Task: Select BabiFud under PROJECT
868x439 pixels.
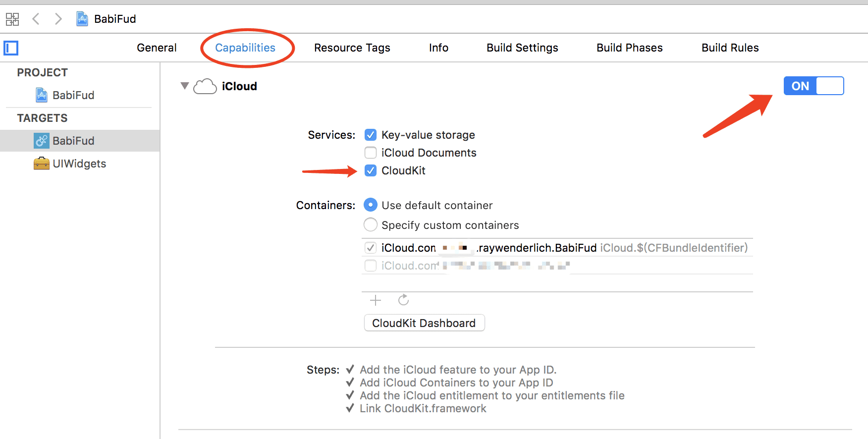Action: 73,95
